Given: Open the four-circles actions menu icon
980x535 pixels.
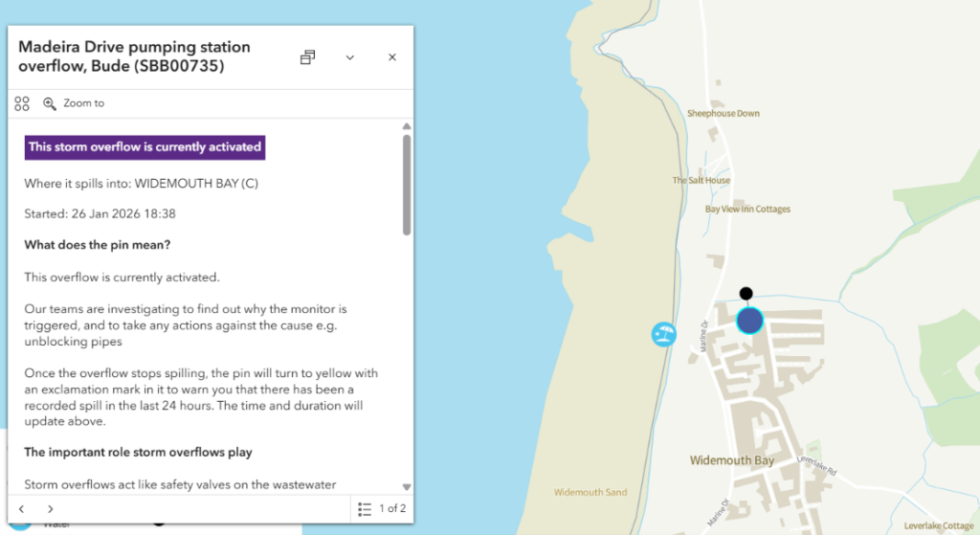Looking at the screenshot, I should [x=22, y=103].
